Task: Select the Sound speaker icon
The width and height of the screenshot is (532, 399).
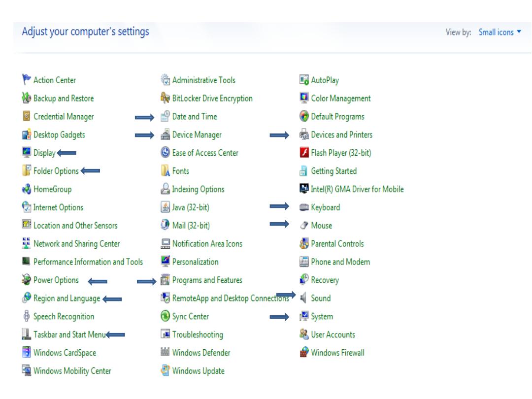Action: [x=304, y=298]
